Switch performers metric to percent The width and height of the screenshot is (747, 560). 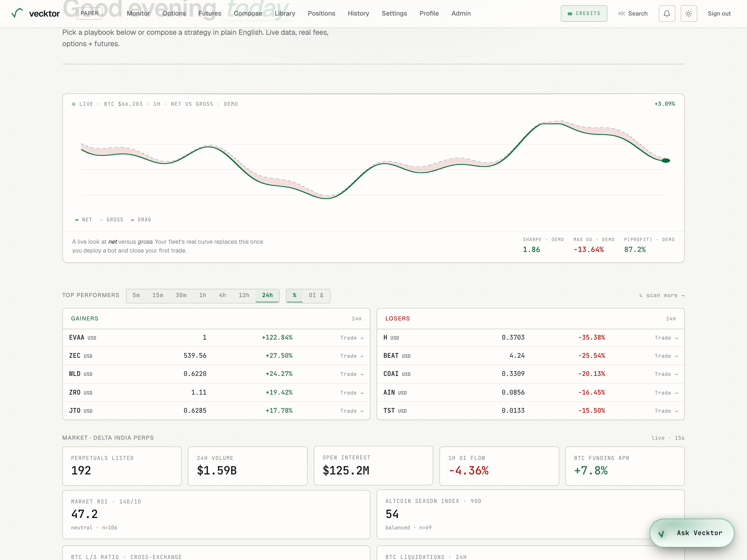tap(294, 295)
